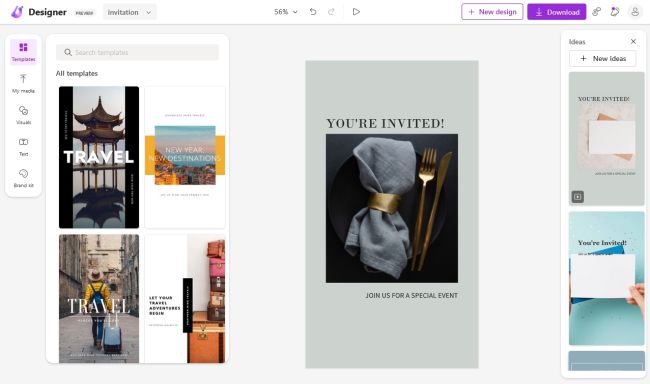This screenshot has height=384, width=650.
Task: Open the user profile menu
Action: pyautogui.click(x=635, y=12)
